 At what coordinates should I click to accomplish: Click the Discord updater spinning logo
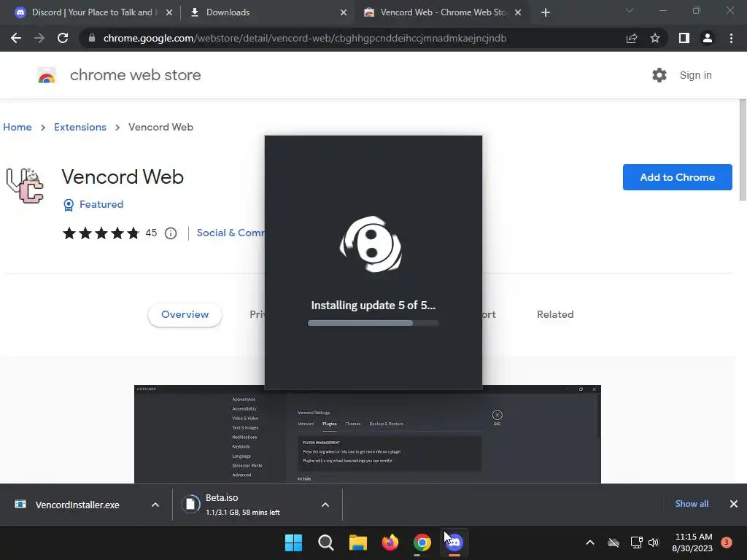371,244
